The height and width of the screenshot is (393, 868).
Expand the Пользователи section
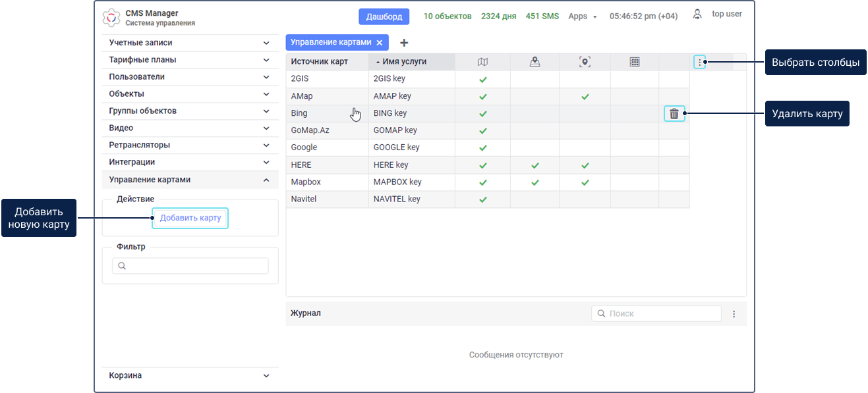(190, 77)
